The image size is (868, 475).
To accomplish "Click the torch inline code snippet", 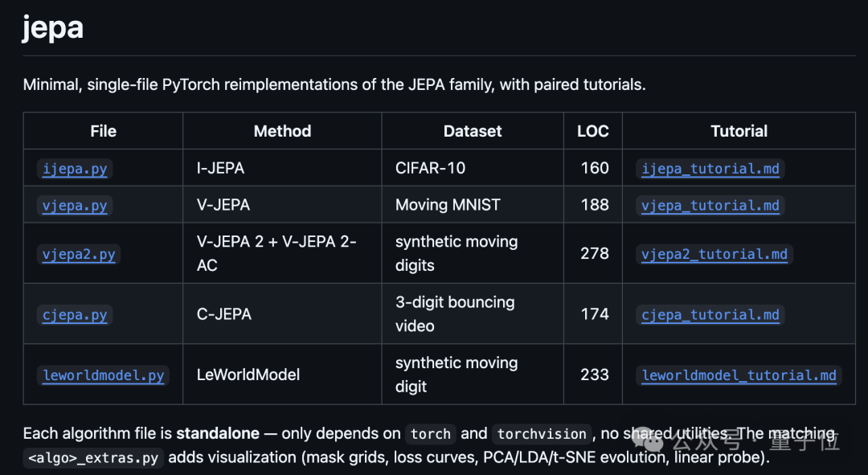I will 431,434.
